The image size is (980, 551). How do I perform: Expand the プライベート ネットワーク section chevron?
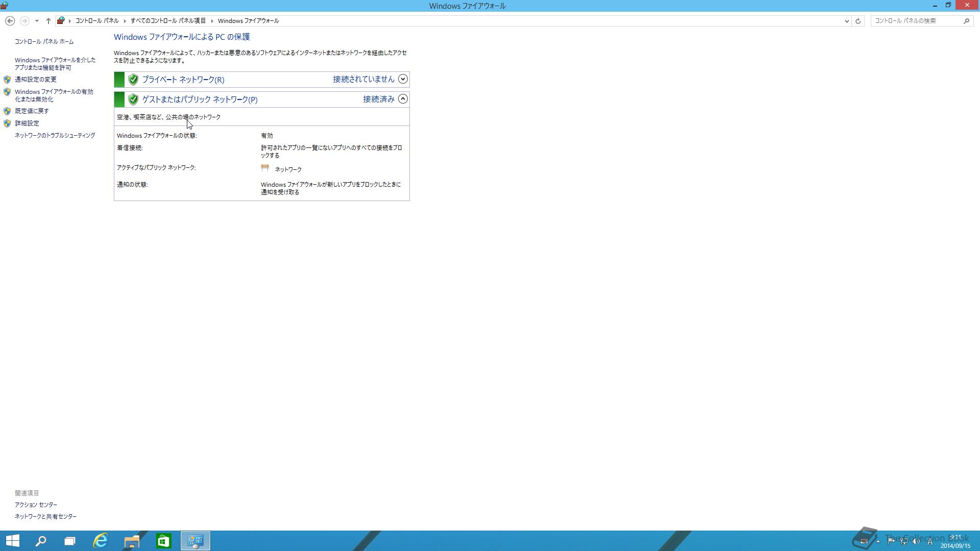(x=403, y=79)
